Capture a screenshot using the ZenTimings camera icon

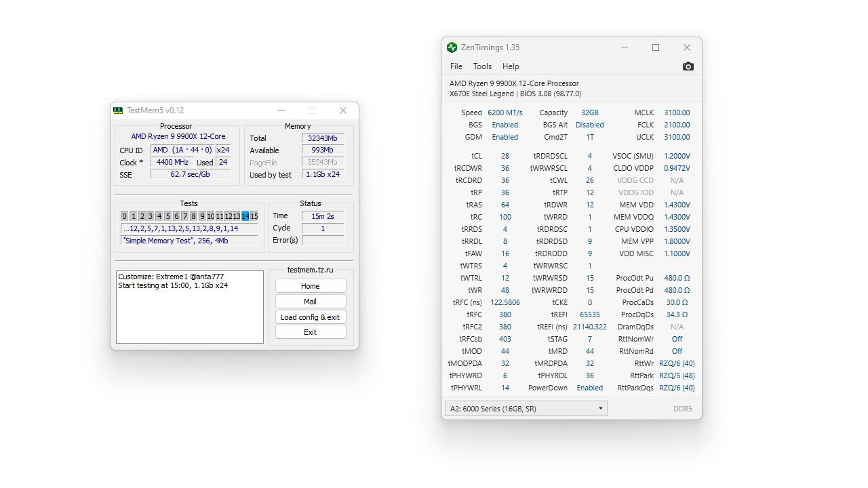click(x=688, y=66)
